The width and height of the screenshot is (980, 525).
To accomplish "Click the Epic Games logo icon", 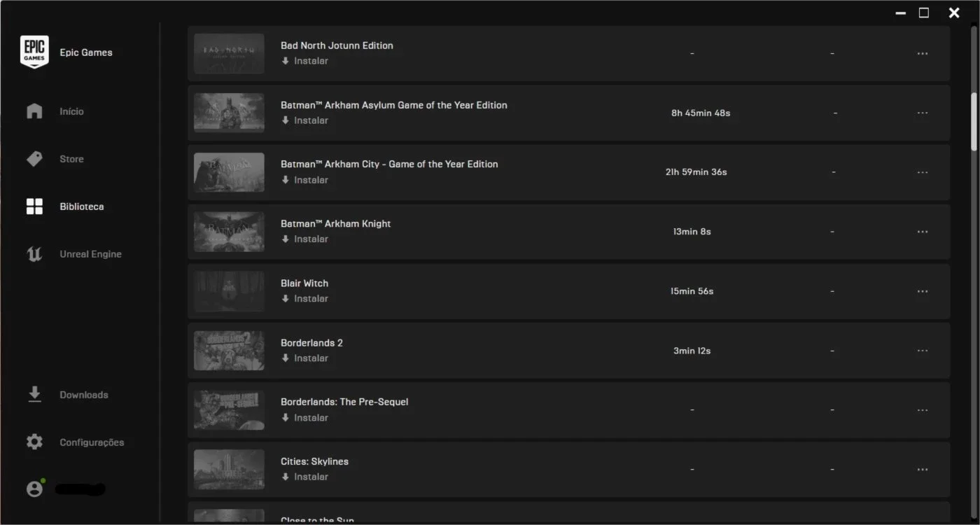I will (34, 52).
